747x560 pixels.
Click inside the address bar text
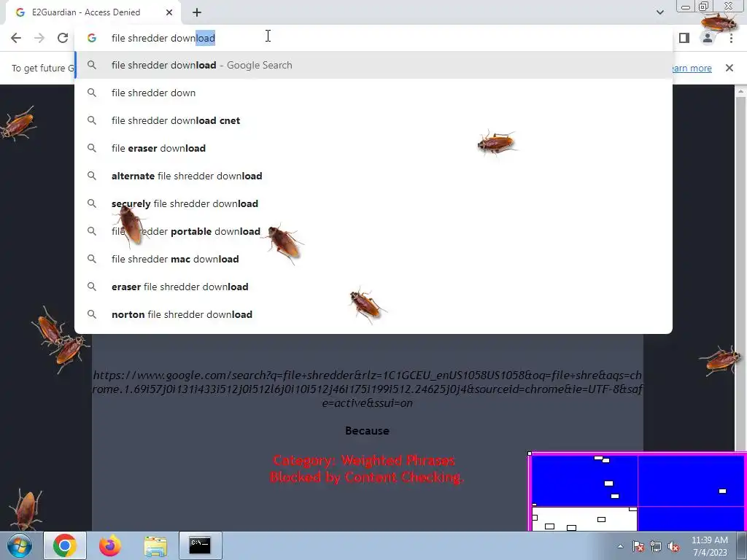point(163,38)
